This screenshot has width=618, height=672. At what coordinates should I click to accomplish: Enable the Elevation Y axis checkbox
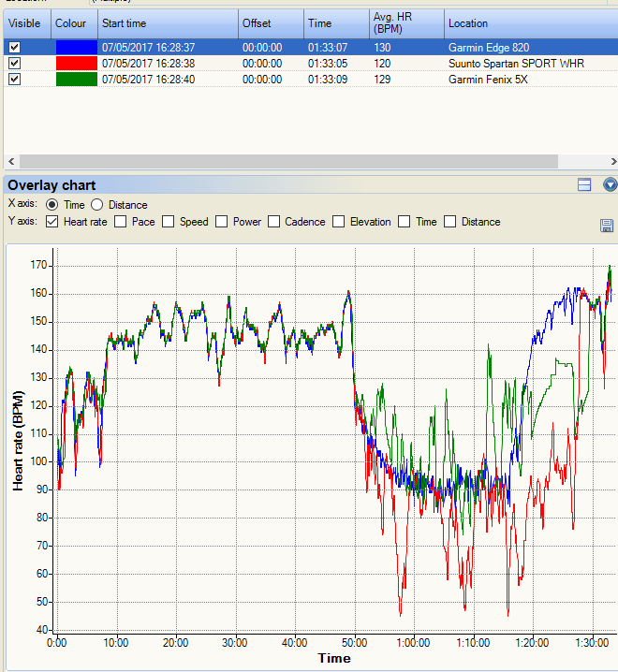pos(337,222)
